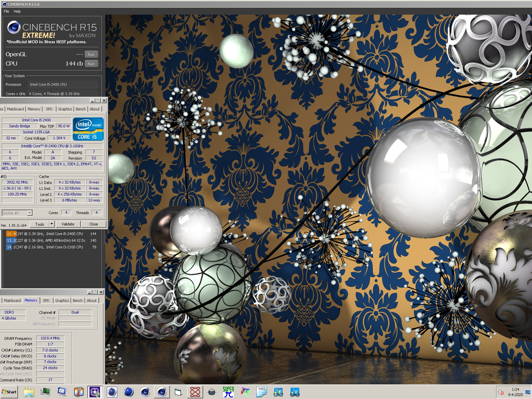The height and width of the screenshot is (399, 532).
Task: Open the blue globe icon with border in taskbar
Action: [x=112, y=392]
